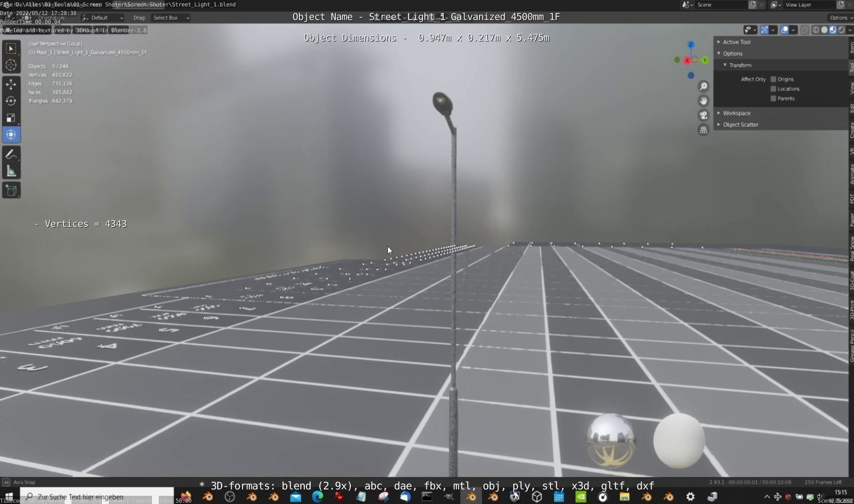Select the Rotate tool

pos(11,101)
